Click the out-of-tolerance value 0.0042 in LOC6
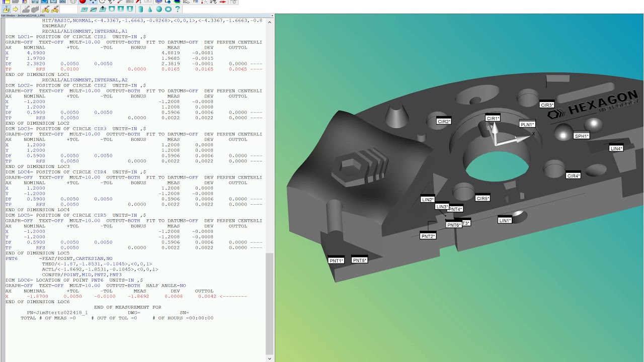This screenshot has height=362, width=644. click(x=207, y=296)
